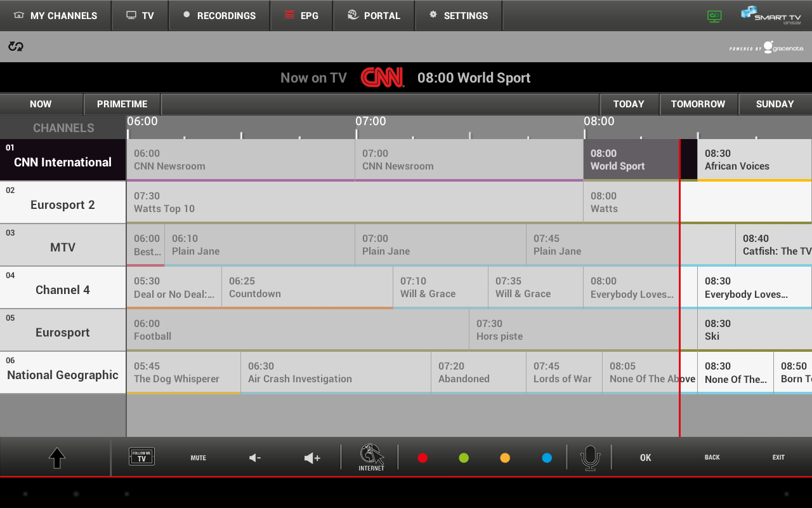812x508 pixels.
Task: Select 07:10 Will & Grace
Action: pos(440,288)
